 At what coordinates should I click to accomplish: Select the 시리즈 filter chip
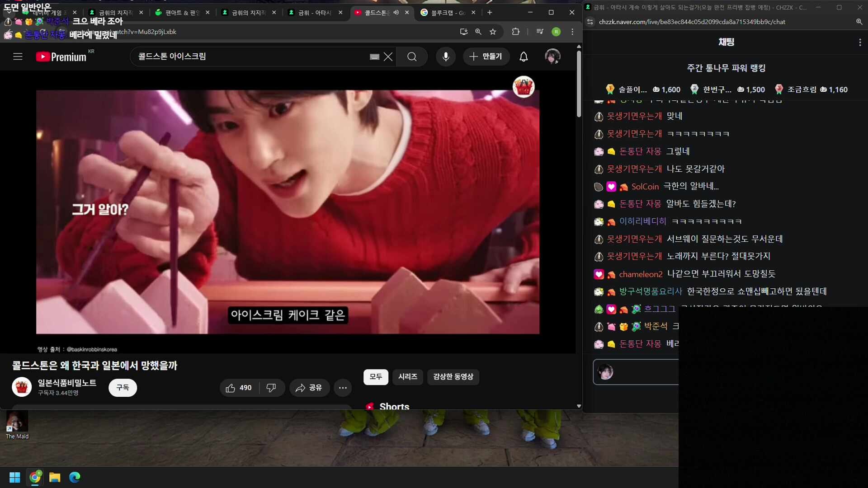click(x=408, y=377)
